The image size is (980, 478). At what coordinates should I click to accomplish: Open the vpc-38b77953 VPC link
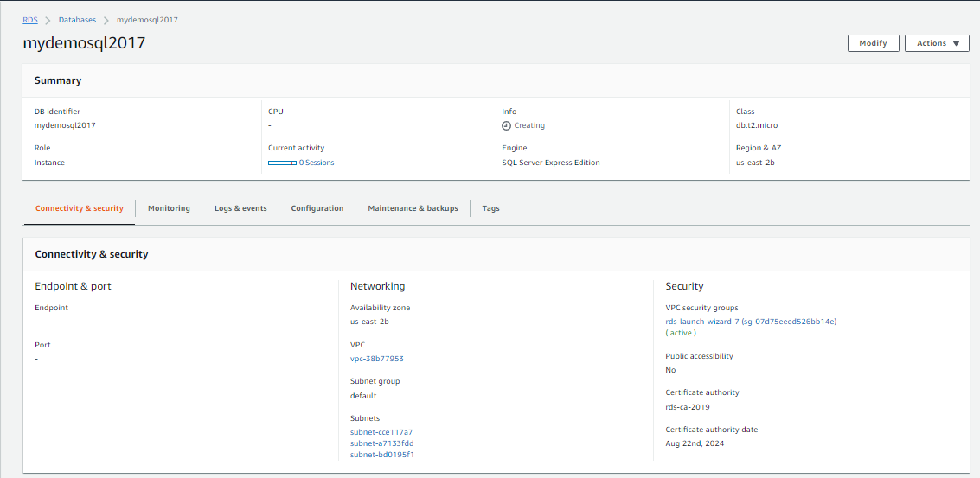point(376,359)
